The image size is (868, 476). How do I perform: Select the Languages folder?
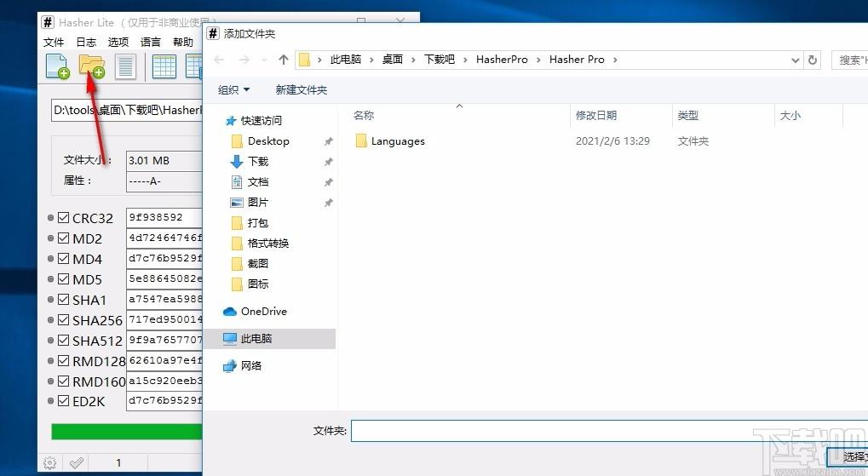[x=398, y=141]
